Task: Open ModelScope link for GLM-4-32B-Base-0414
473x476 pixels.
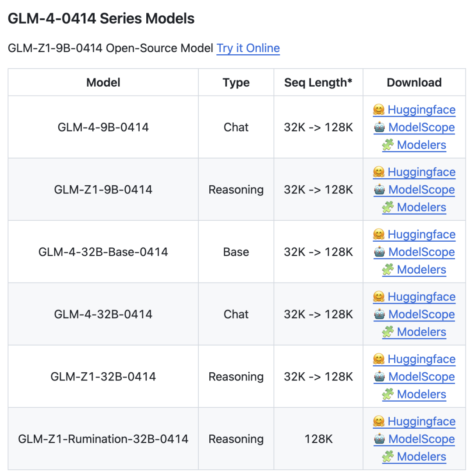Action: pos(421,252)
